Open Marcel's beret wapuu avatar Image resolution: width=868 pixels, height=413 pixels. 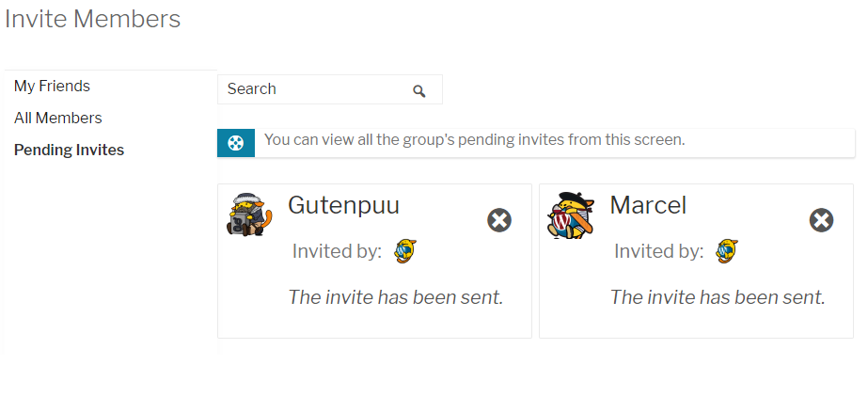tap(571, 214)
